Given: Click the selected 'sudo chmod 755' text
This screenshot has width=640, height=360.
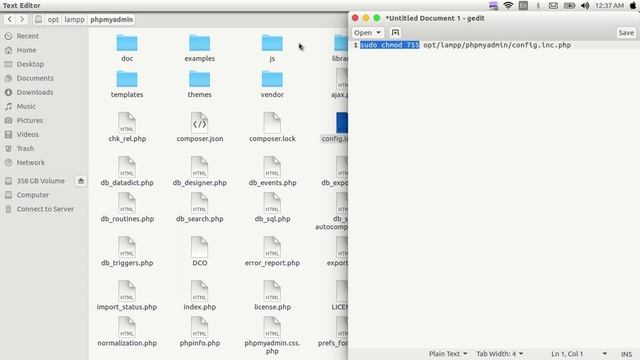Looking at the screenshot, I should (x=390, y=45).
